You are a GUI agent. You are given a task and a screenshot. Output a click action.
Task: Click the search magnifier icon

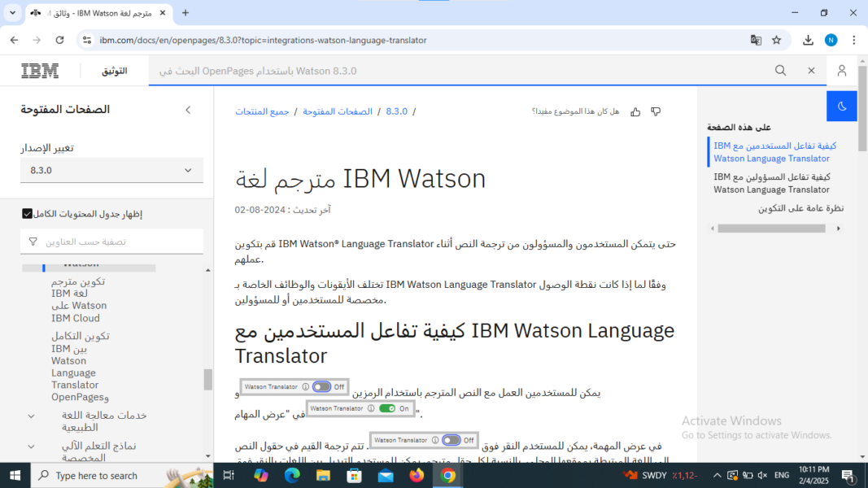780,70
